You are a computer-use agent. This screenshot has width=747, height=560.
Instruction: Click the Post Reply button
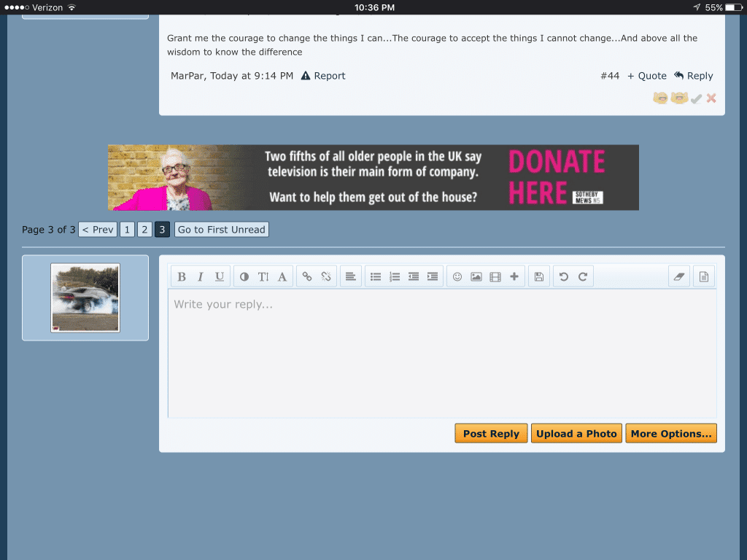point(491,434)
